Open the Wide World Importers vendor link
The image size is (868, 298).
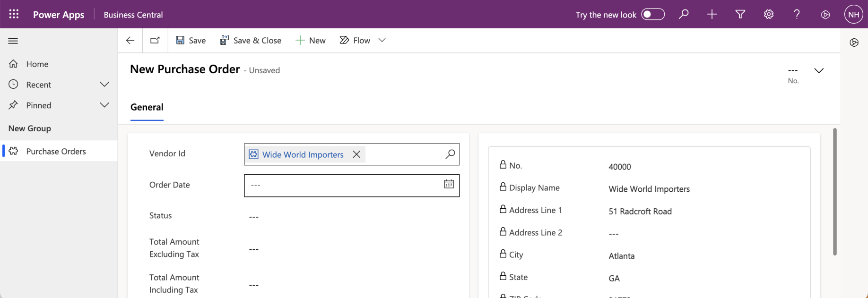(303, 154)
